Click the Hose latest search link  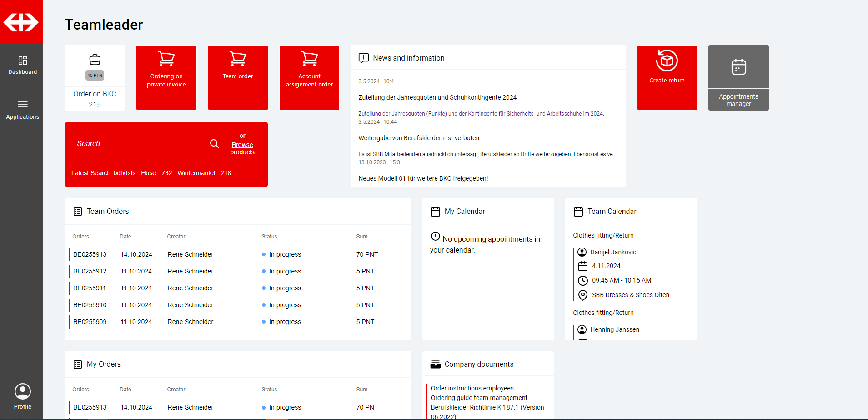click(148, 173)
